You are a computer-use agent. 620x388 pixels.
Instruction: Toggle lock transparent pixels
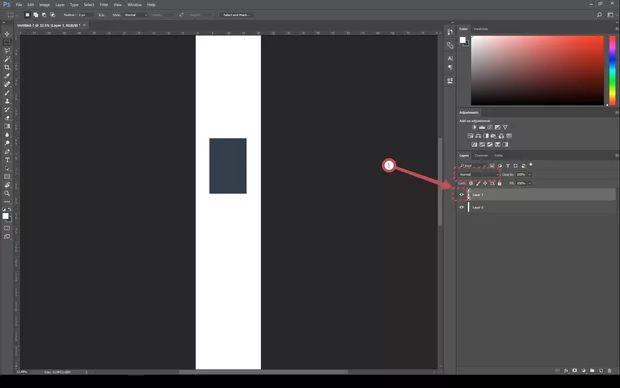tap(471, 184)
